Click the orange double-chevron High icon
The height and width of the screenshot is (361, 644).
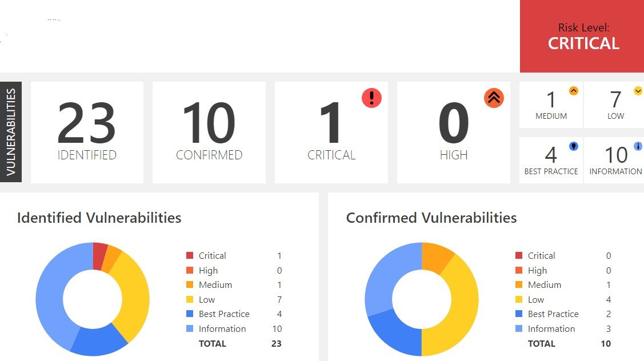click(x=494, y=98)
